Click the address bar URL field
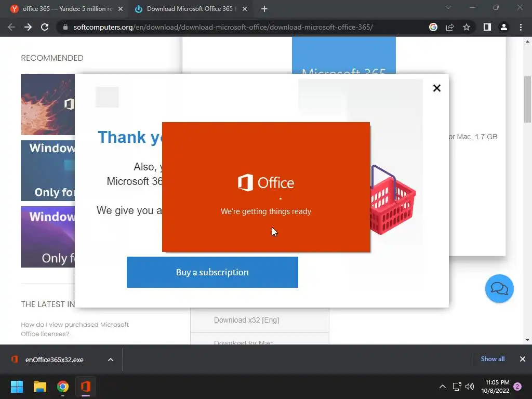 pos(223,27)
